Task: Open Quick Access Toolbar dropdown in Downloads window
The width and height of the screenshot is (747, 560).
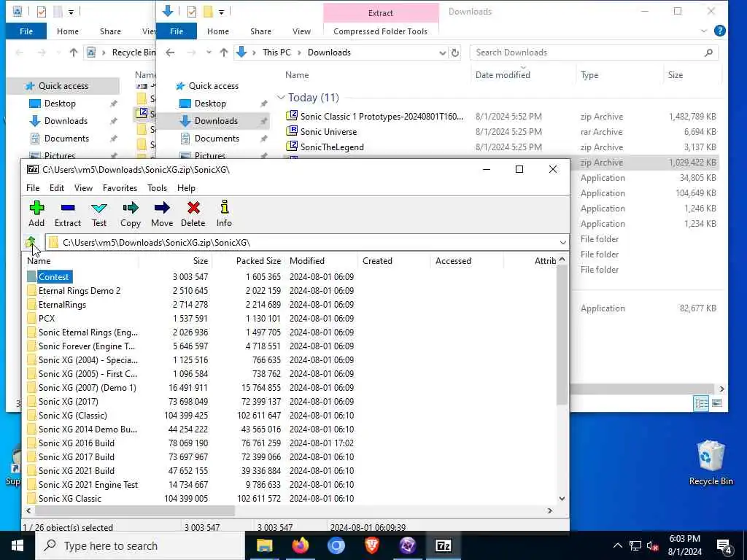Action: coord(222,12)
